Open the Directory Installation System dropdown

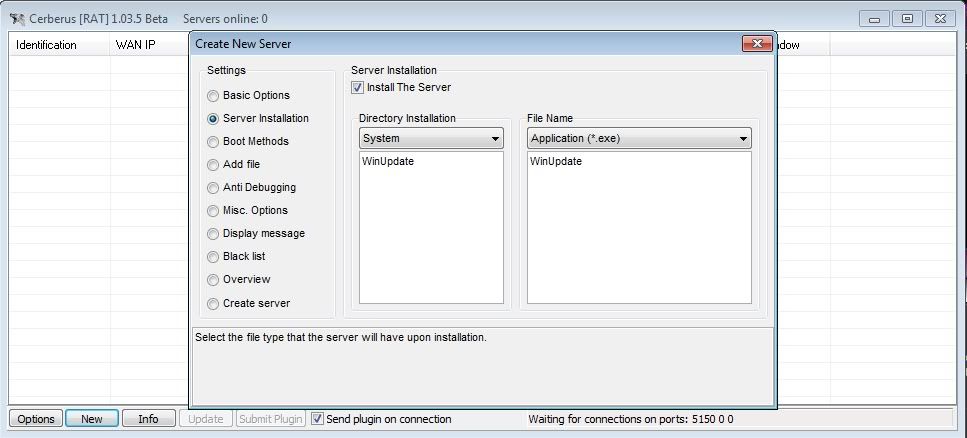pyautogui.click(x=431, y=138)
